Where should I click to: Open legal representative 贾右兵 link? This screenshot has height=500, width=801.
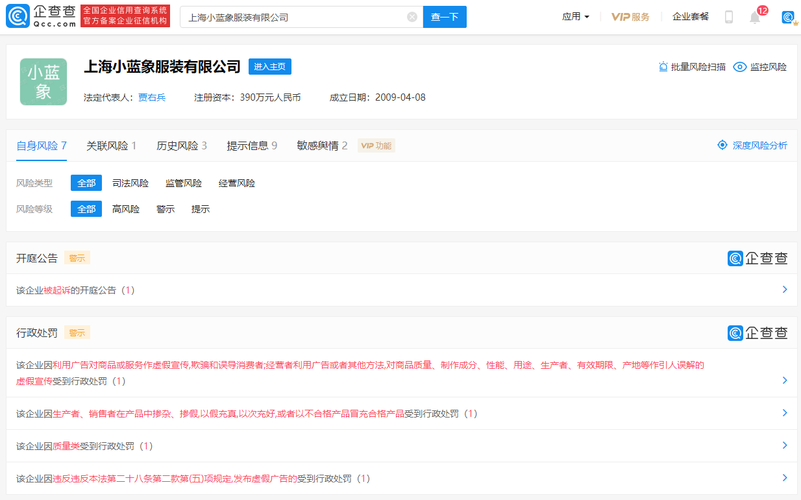[x=152, y=98]
